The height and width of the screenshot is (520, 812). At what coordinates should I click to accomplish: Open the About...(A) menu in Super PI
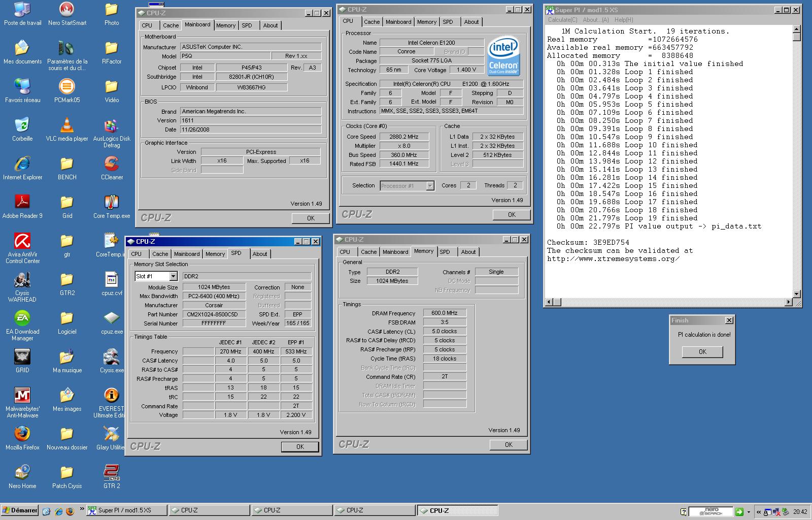coord(595,20)
